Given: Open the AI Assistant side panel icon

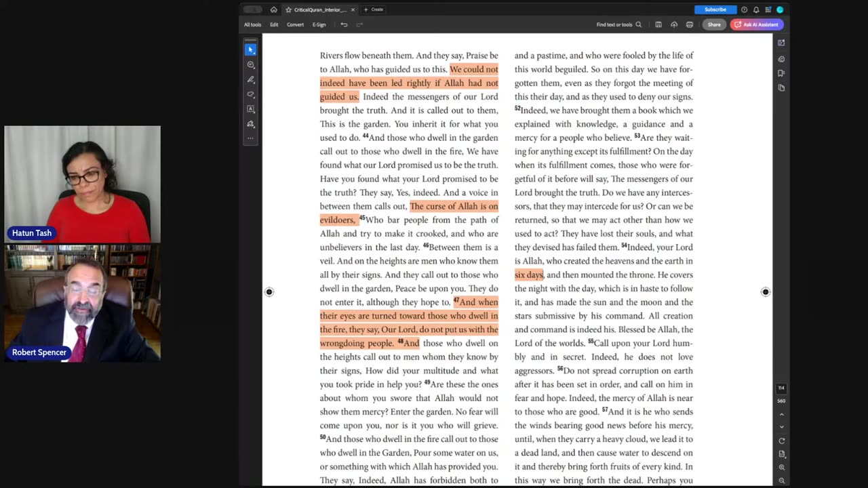Looking at the screenshot, I should 781,43.
